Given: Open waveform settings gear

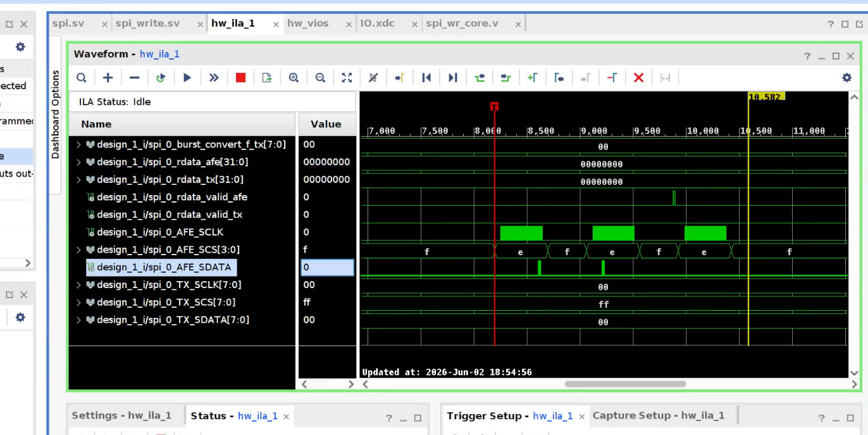Looking at the screenshot, I should click(x=846, y=77).
